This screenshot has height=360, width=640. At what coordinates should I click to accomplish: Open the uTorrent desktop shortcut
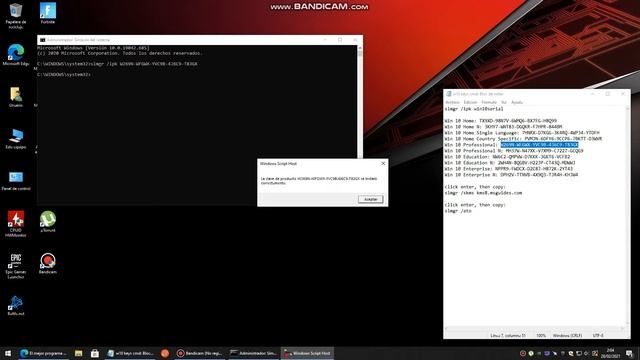point(48,222)
